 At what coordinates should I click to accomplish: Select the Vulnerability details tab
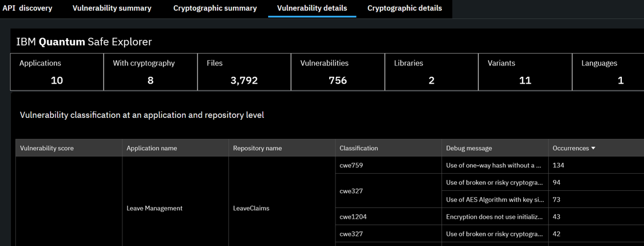312,9
